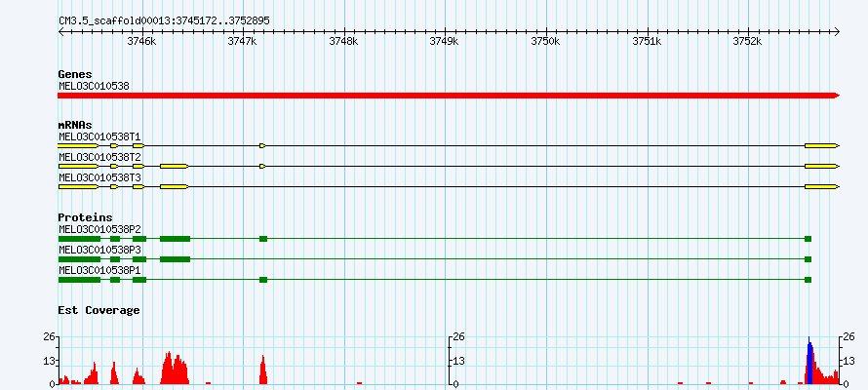Click the P2 green block near 3747k
The height and width of the screenshot is (390, 868).
point(263,239)
